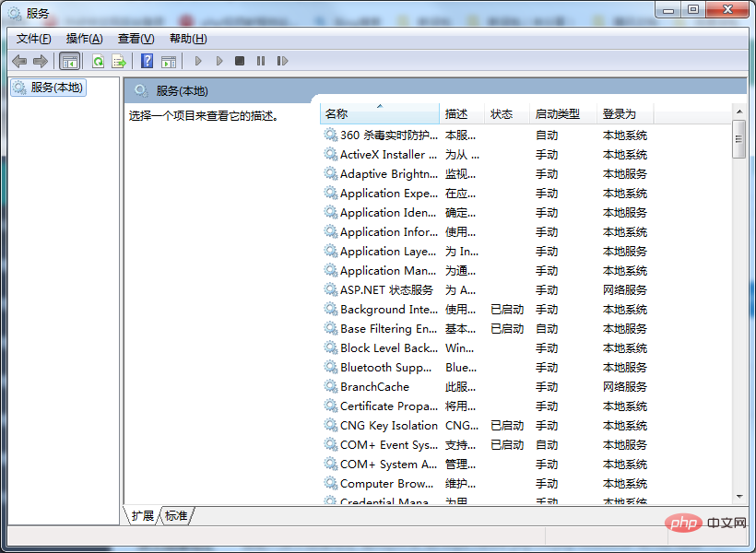756x553 pixels.
Task: Click 为从 ... description in ActiveX Installer row
Action: click(462, 155)
